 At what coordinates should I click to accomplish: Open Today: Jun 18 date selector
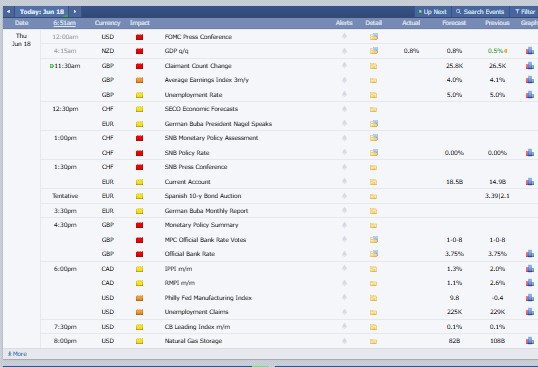coord(42,12)
